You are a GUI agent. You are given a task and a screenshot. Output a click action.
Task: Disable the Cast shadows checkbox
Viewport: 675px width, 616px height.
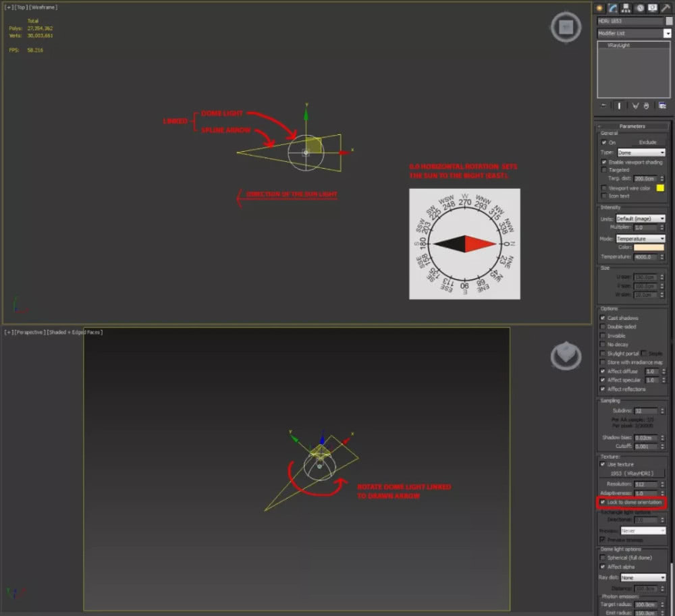(603, 318)
